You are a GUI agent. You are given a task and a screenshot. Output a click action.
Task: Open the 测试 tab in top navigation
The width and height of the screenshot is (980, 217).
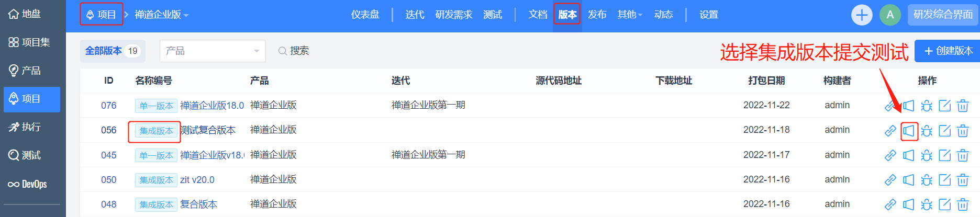tap(493, 15)
